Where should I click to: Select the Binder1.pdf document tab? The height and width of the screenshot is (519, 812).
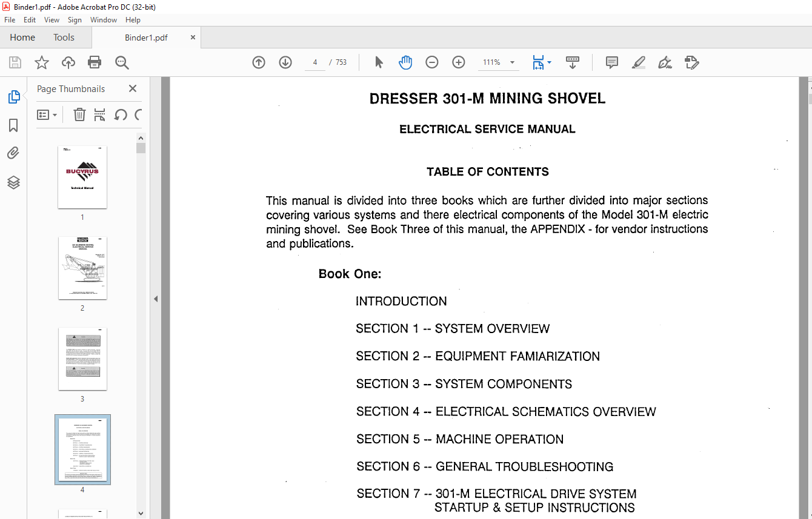[146, 38]
